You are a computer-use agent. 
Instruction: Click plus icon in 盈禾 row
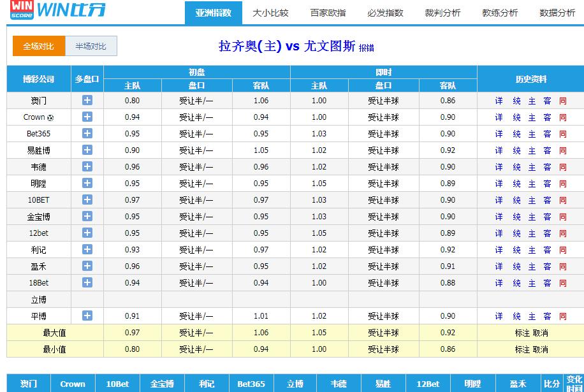point(87,266)
